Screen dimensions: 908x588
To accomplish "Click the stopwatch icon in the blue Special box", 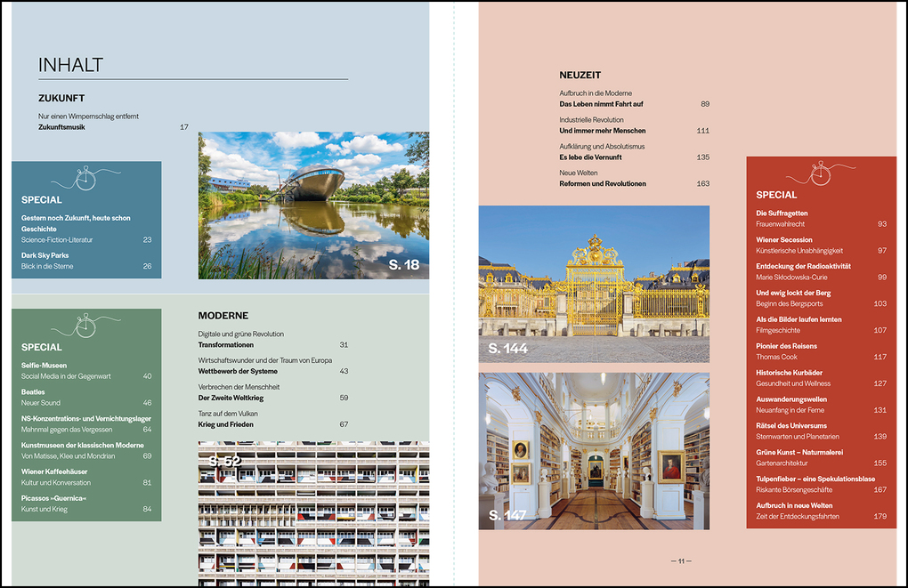I will (85, 178).
